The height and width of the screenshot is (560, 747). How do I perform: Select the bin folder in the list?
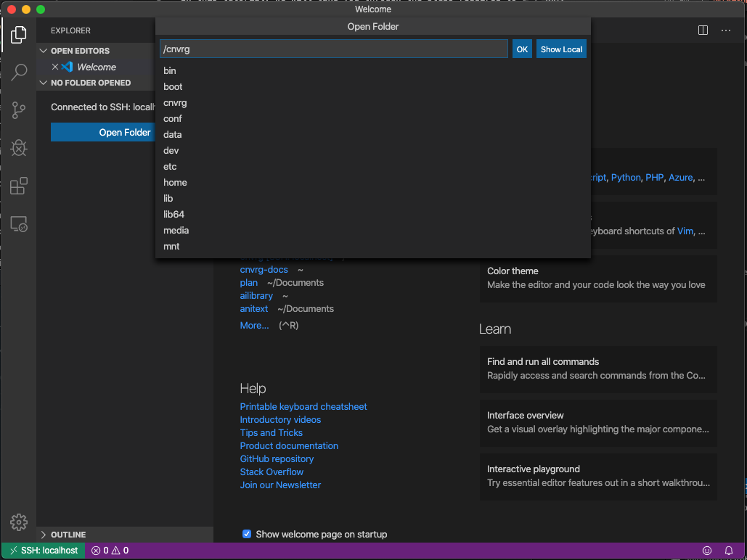[x=373, y=70]
